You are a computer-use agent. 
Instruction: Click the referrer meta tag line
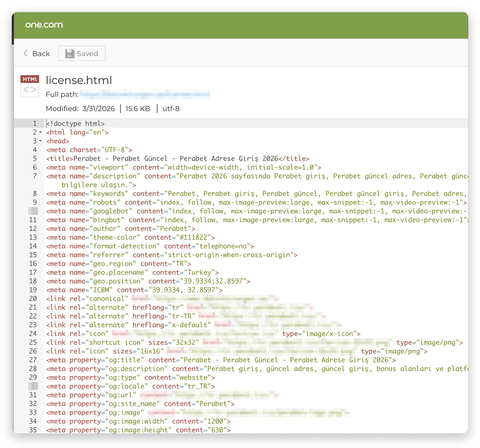172,255
